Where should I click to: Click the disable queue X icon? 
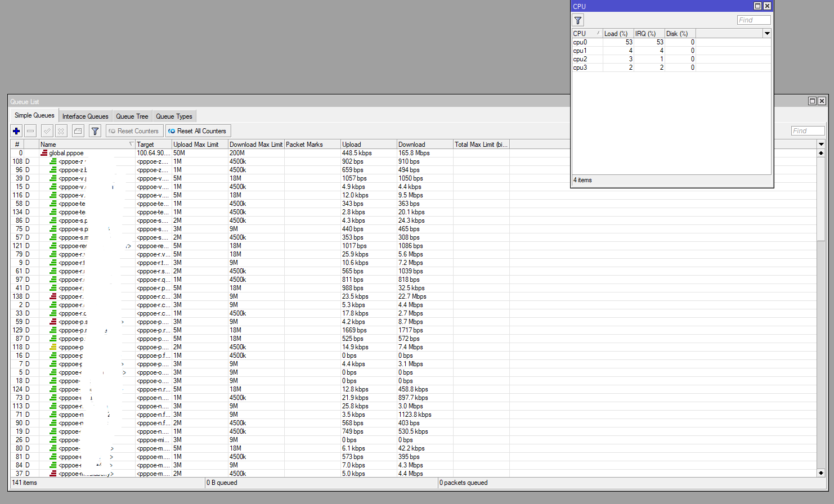(x=61, y=131)
